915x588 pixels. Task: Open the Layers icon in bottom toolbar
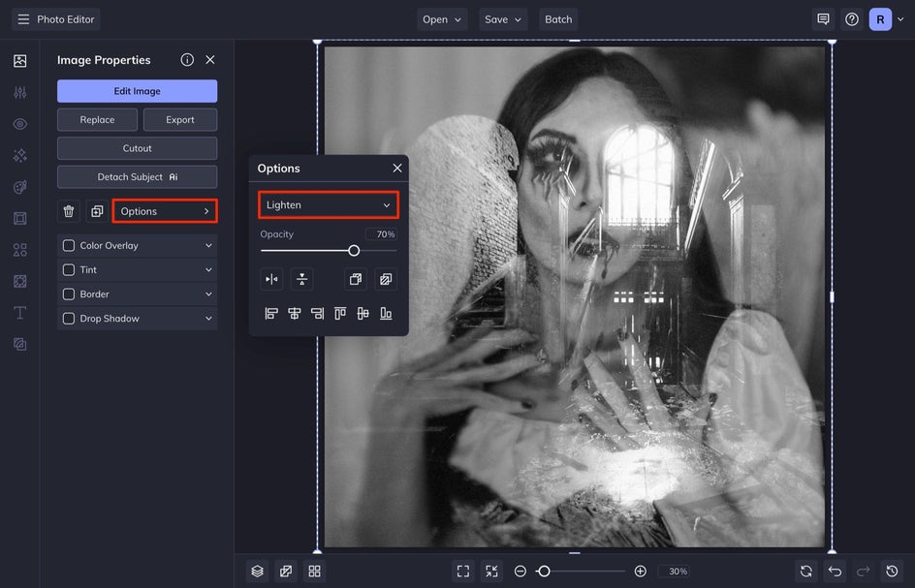[257, 572]
